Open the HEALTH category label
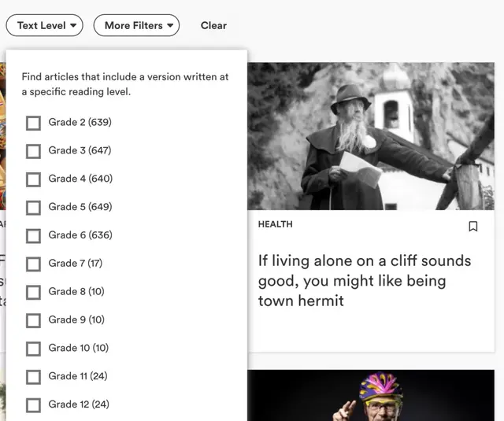 pos(275,224)
